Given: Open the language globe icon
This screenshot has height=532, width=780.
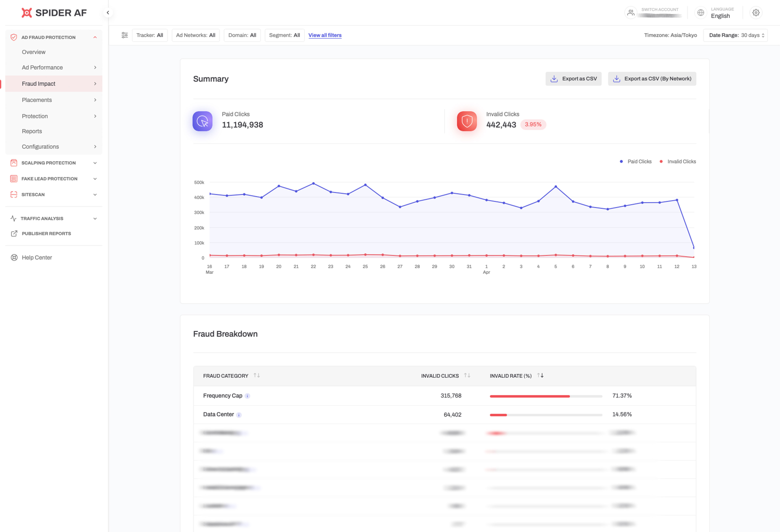Looking at the screenshot, I should [700, 12].
